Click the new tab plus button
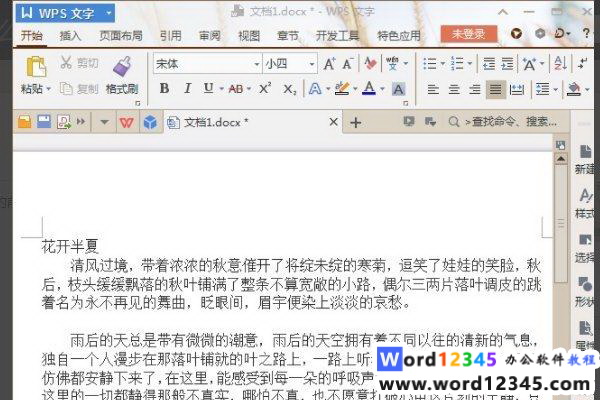This screenshot has width=600, height=400. coord(355,122)
